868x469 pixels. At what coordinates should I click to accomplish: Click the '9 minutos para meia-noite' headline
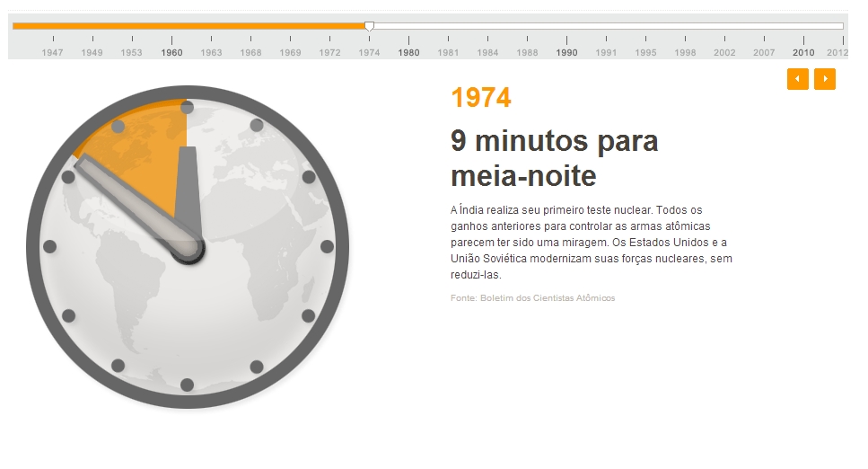click(x=554, y=158)
